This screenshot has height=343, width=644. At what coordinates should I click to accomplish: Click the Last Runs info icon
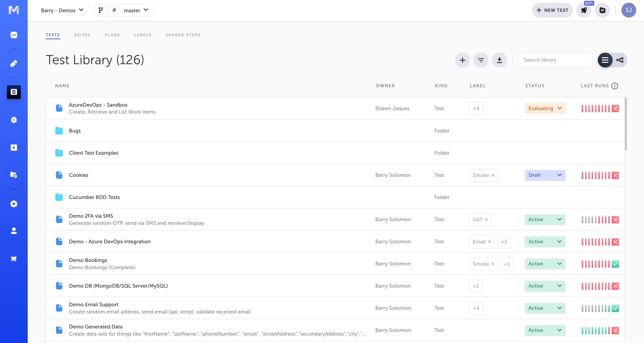615,86
